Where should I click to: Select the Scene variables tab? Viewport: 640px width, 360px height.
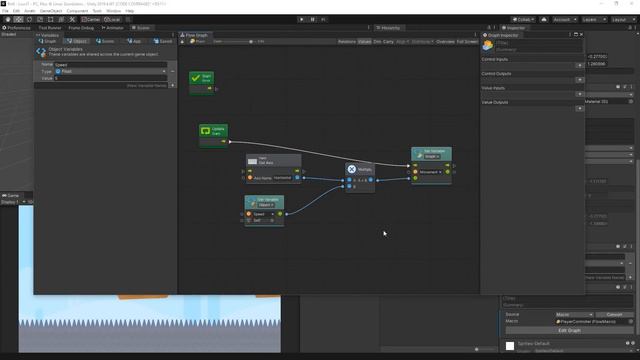pyautogui.click(x=105, y=41)
